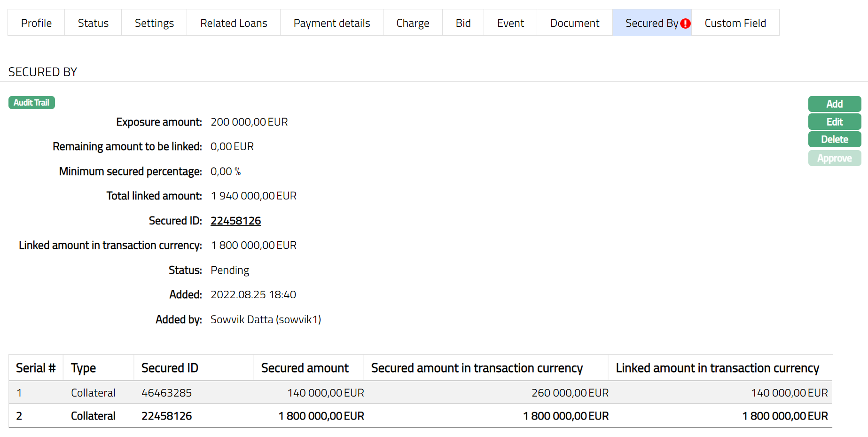Image resolution: width=868 pixels, height=437 pixels.
Task: Go to Related Loans tab
Action: [234, 23]
